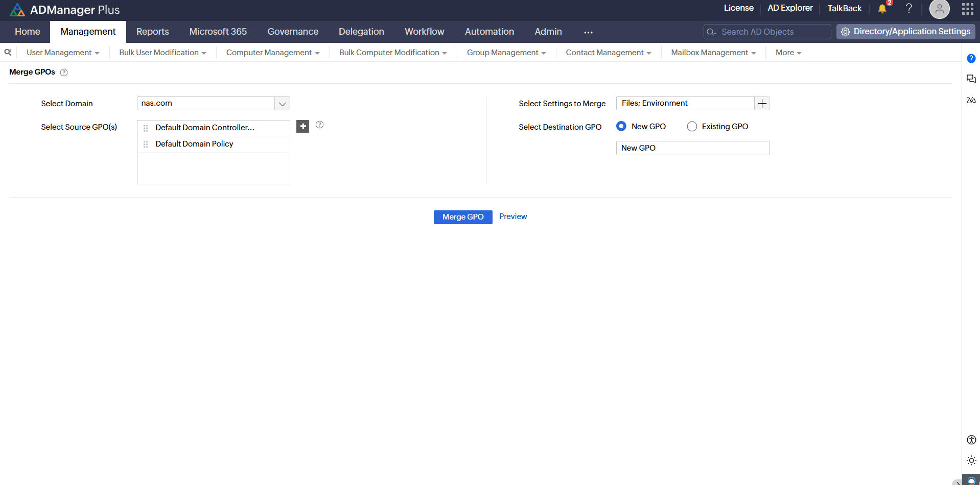Screen dimensions: 980x485
Task: Open the help question mark in header
Action: tap(909, 9)
